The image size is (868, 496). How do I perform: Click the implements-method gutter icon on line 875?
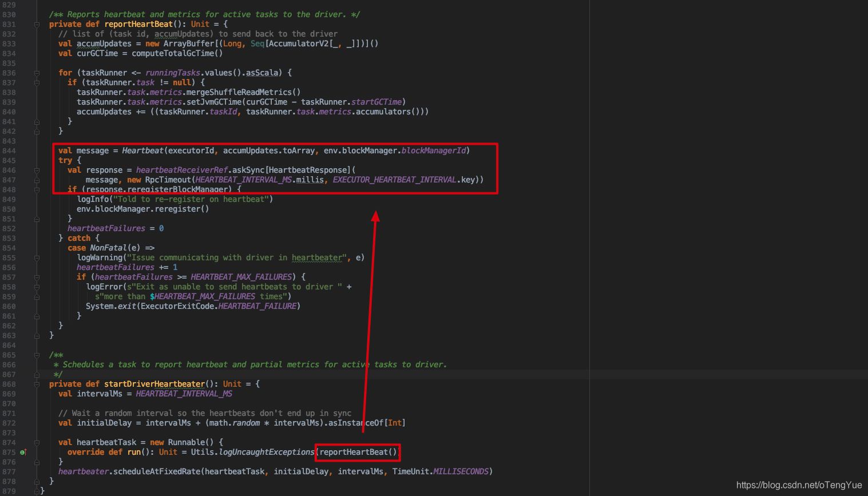pos(23,452)
